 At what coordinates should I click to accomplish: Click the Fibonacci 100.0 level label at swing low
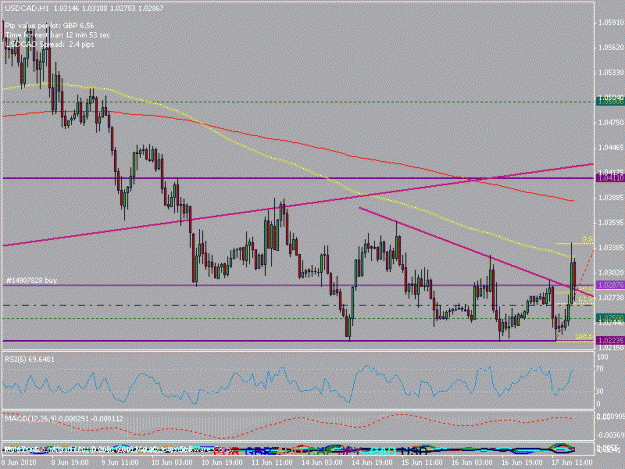(584, 337)
